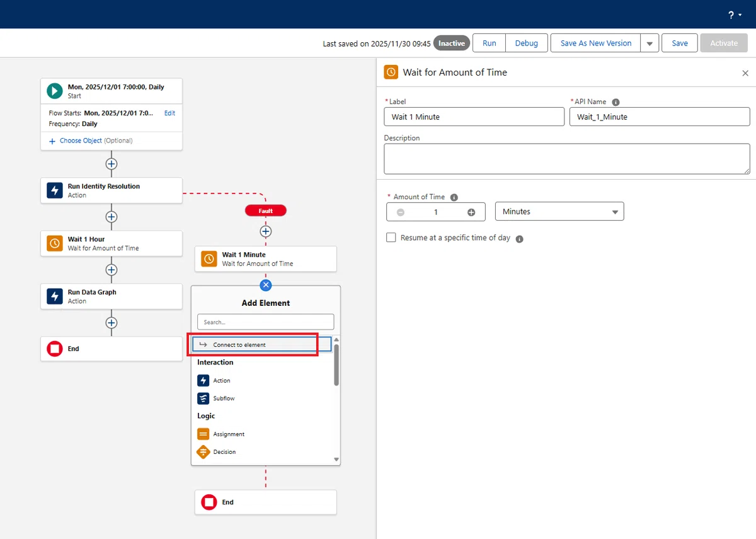Open the Minutes time unit dropdown
The height and width of the screenshot is (539, 756).
(x=559, y=212)
